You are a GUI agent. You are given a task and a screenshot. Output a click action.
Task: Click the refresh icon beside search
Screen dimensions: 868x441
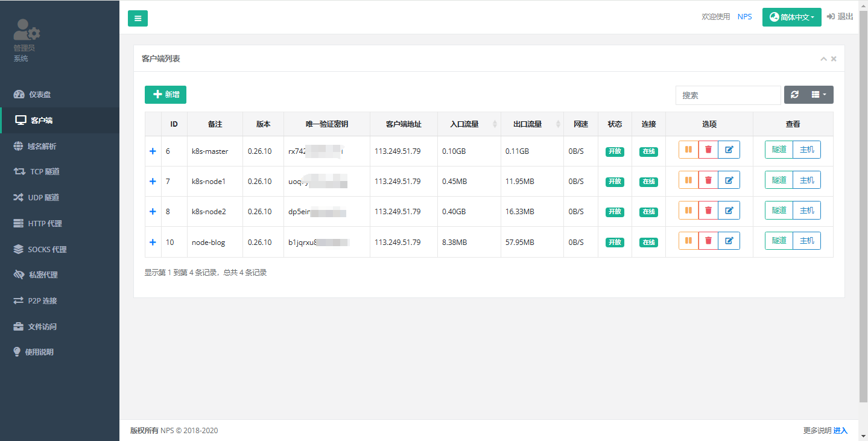pos(794,95)
